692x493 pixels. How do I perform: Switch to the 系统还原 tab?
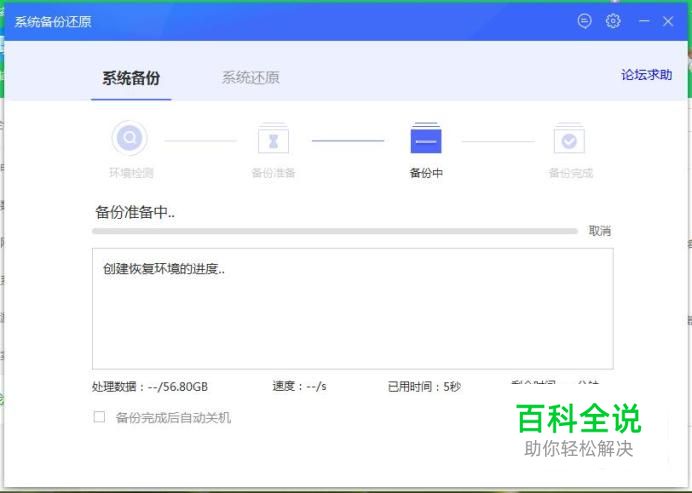point(250,78)
